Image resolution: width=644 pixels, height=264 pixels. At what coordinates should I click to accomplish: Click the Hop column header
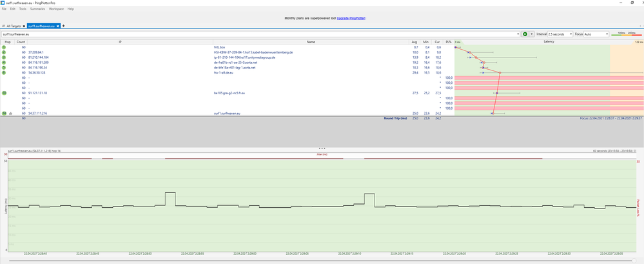[7, 42]
